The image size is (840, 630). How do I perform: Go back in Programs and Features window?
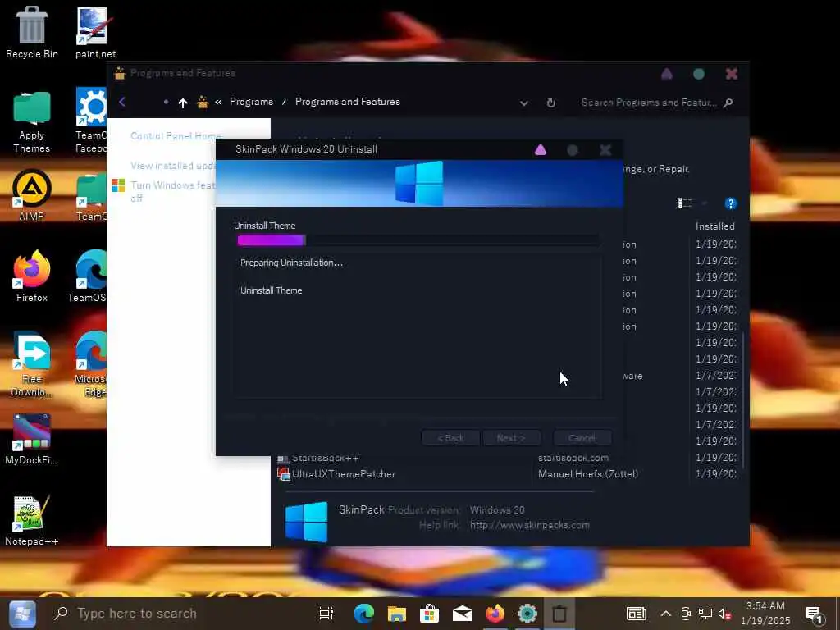[122, 102]
